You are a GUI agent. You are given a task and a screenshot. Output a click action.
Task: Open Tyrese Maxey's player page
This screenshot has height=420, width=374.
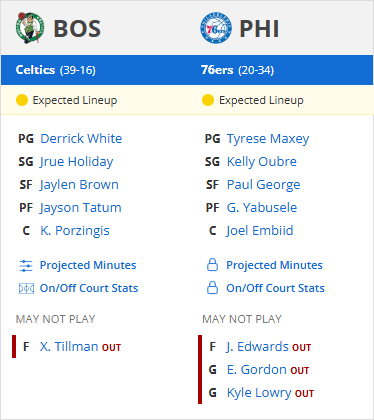coord(268,139)
